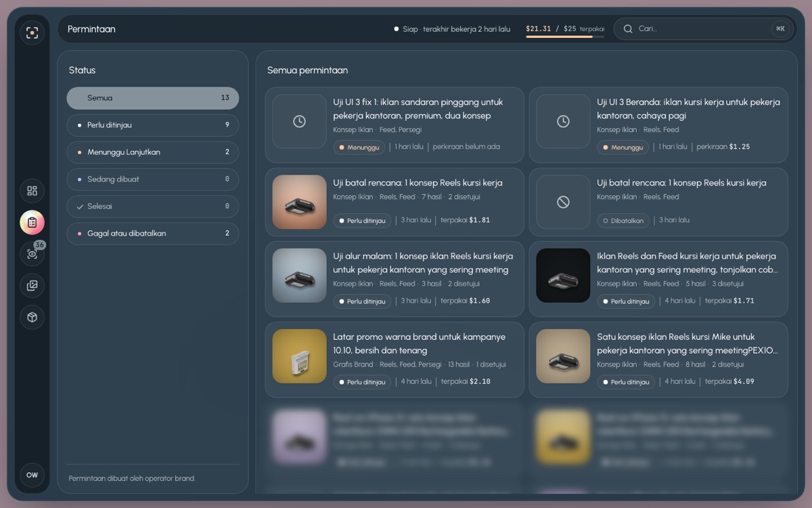Click 'perkiraan belum ada' text

(466, 146)
